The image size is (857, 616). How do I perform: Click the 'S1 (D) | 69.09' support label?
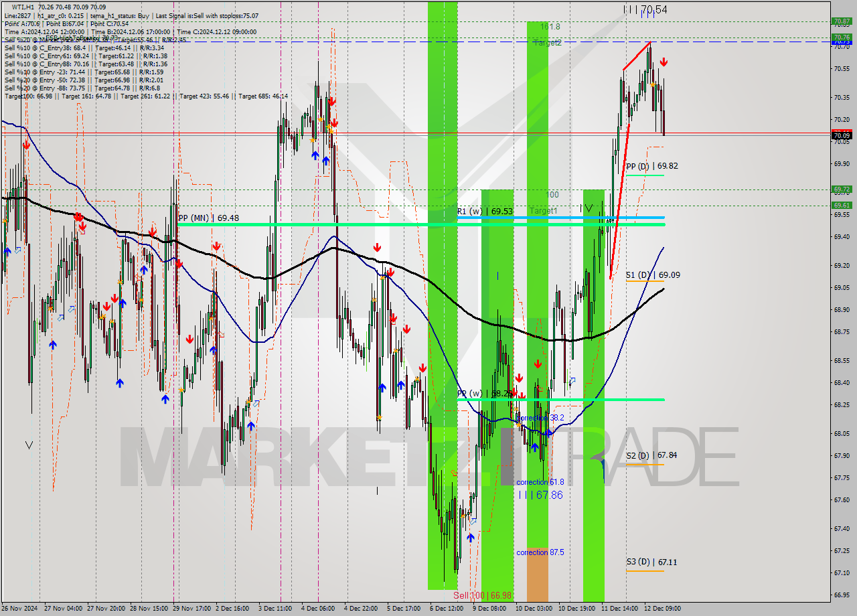(651, 275)
